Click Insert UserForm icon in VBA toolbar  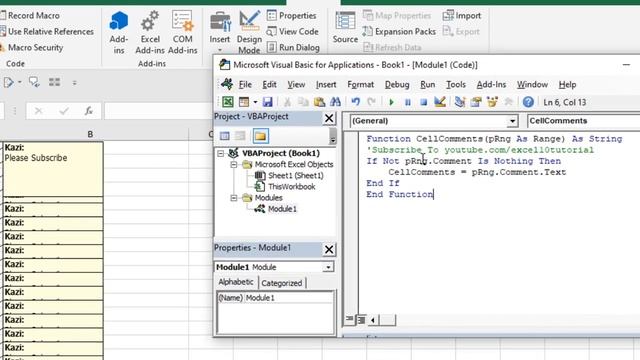click(x=244, y=102)
